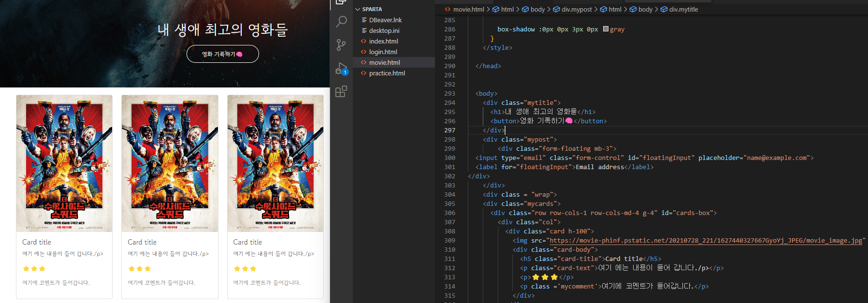Click the </style> closing tag
This screenshot has height=303, width=868.
pyautogui.click(x=497, y=47)
